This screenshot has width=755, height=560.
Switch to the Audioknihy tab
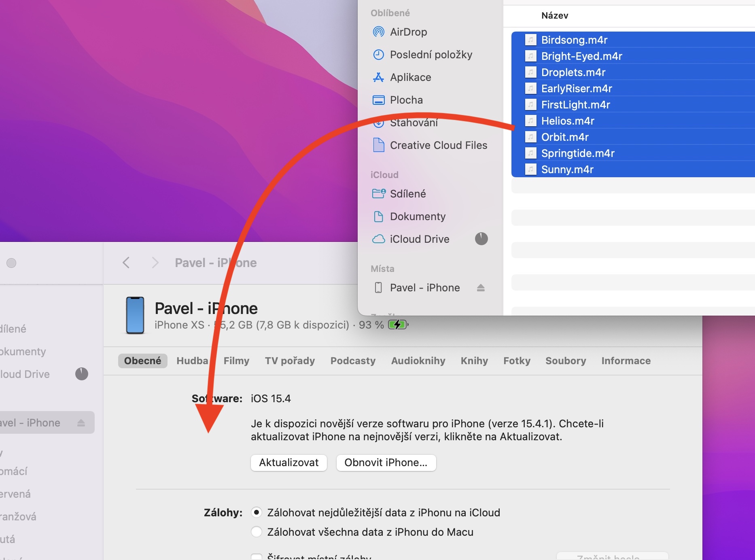(418, 361)
